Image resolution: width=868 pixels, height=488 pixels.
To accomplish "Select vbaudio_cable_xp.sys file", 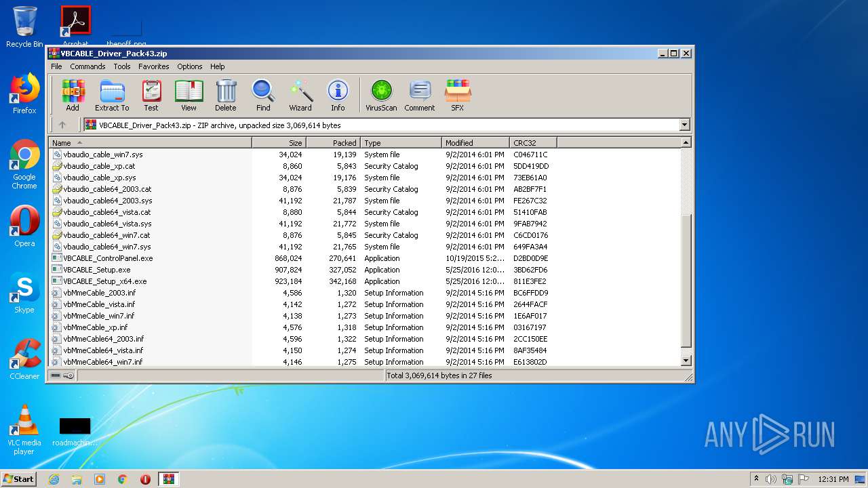I will 100,178.
